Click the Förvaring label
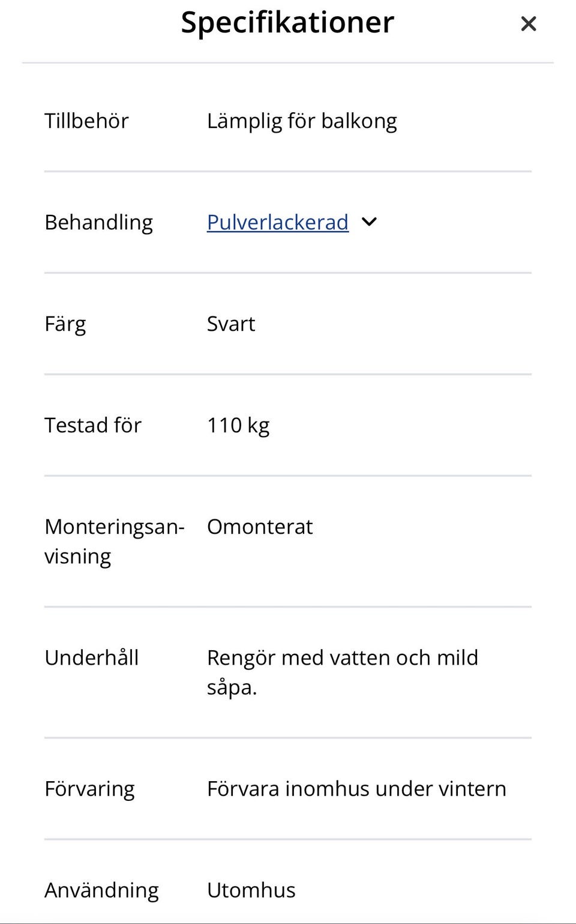Screen dimensions: 576x924 [89, 789]
